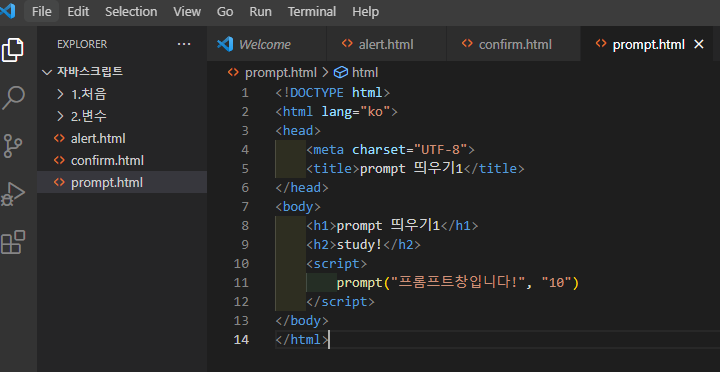The image size is (720, 372).
Task: Click the closing body tag on line 13
Action: [x=302, y=321]
